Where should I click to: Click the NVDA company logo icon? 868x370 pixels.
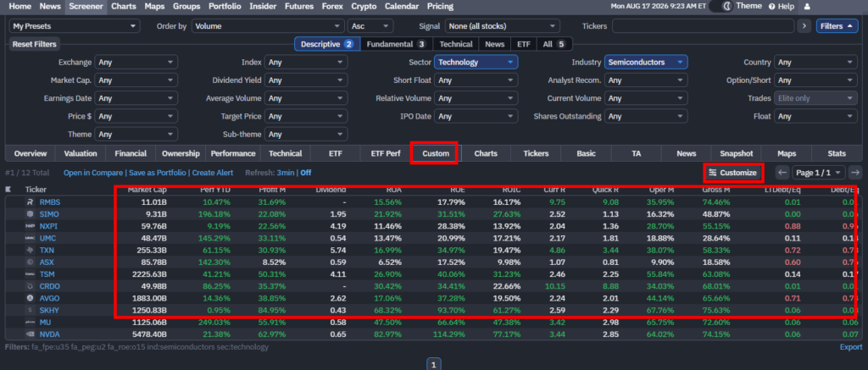pyautogui.click(x=31, y=334)
